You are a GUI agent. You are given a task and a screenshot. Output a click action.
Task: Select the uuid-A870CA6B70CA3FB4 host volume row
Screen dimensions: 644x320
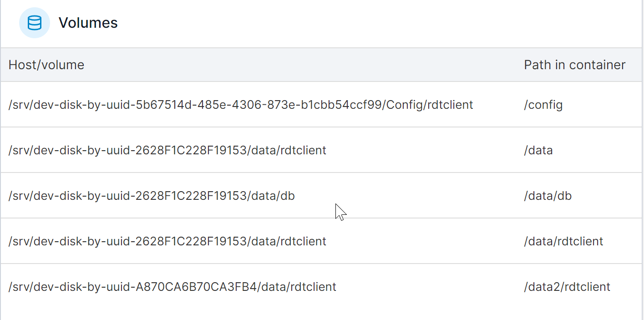tap(172, 286)
